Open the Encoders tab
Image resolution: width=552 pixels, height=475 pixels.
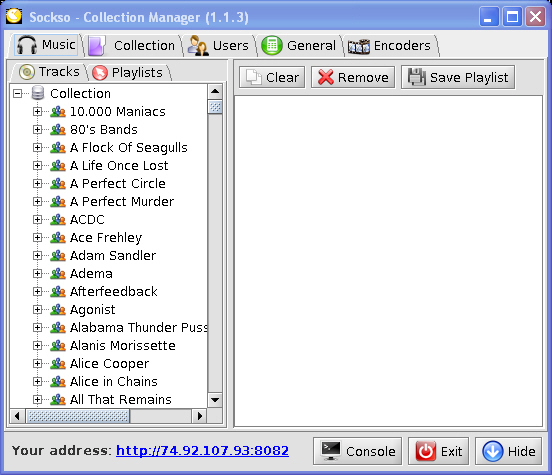pos(389,46)
